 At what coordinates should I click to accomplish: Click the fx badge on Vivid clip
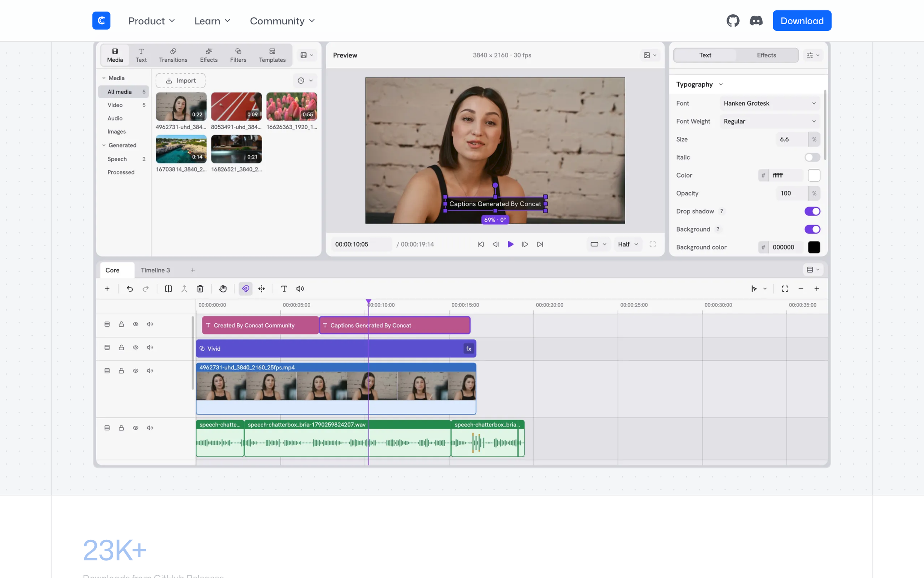click(x=469, y=349)
